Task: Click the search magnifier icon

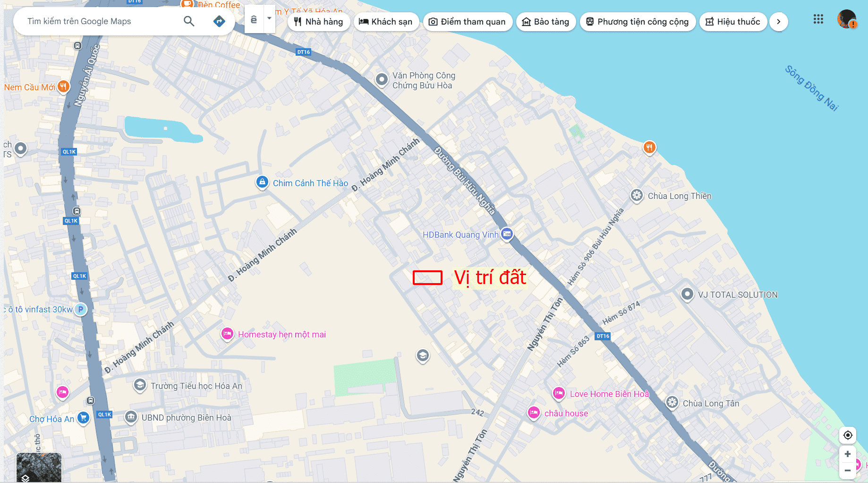Action: pos(189,21)
